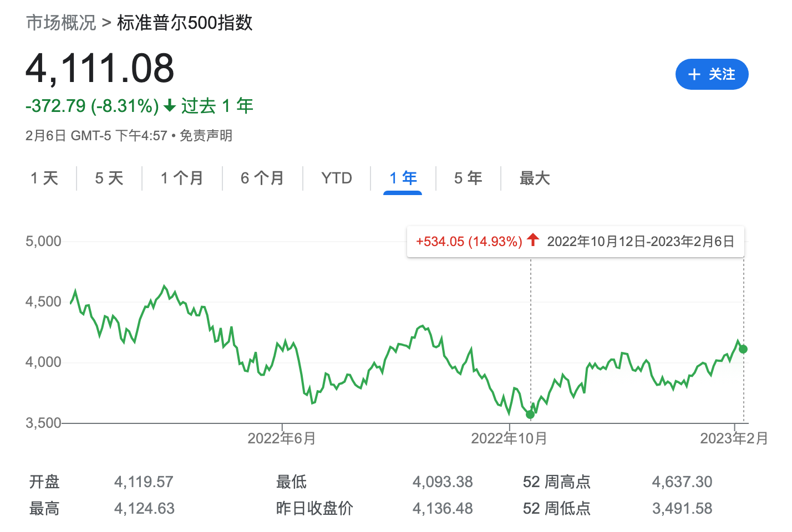The height and width of the screenshot is (532, 792).
Task: Click the 5,000 y-axis label
Action: coord(43,241)
